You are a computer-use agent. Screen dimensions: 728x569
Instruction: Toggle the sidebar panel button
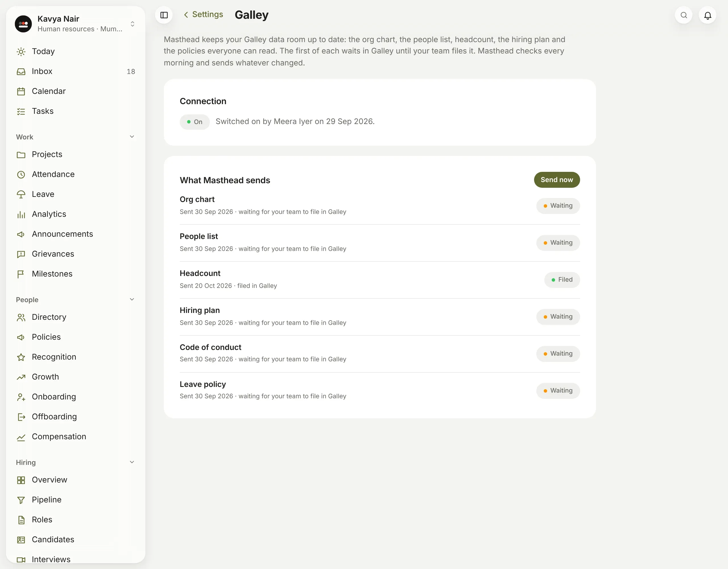[164, 15]
